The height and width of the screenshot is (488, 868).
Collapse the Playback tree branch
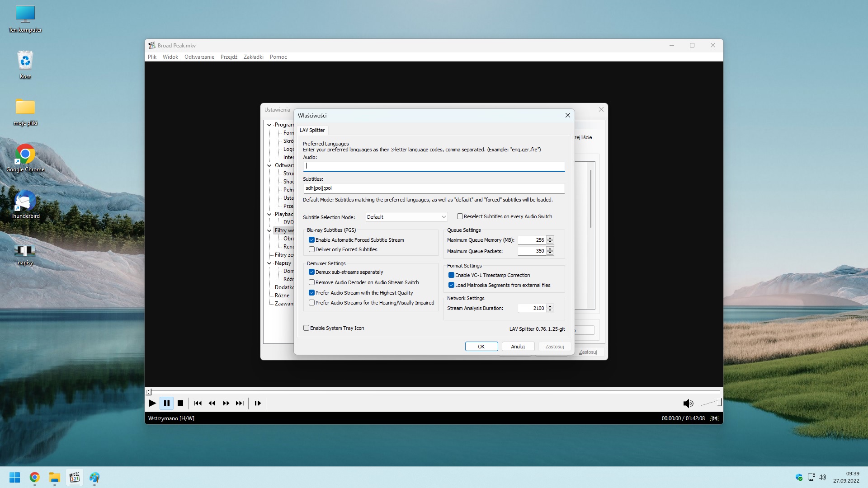pyautogui.click(x=269, y=214)
